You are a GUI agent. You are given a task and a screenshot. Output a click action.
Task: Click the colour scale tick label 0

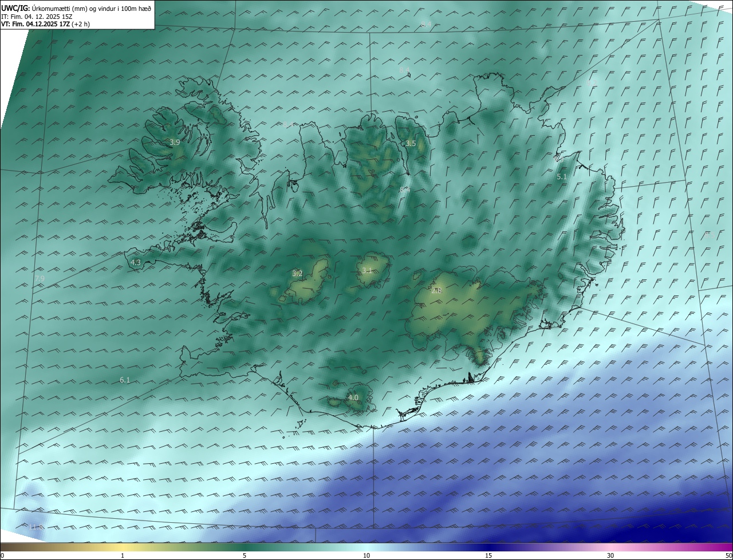pyautogui.click(x=2, y=555)
